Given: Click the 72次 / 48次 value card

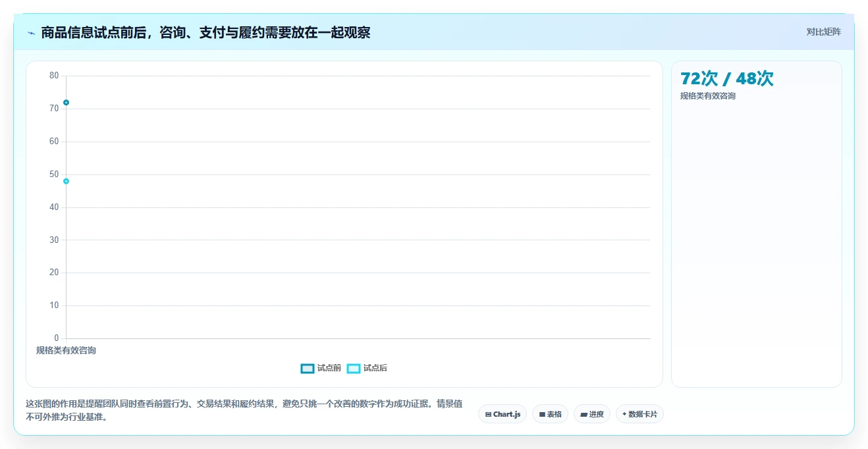Looking at the screenshot, I should pos(756,224).
